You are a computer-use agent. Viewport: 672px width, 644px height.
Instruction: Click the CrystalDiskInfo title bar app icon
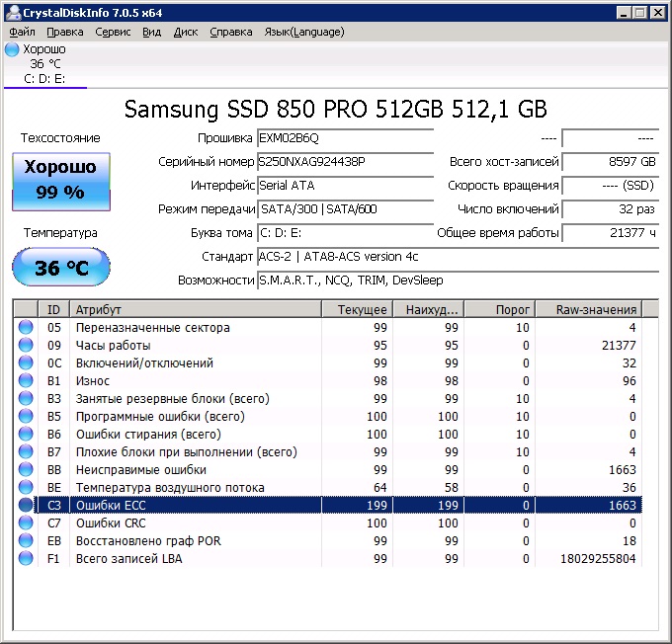pos(13,13)
